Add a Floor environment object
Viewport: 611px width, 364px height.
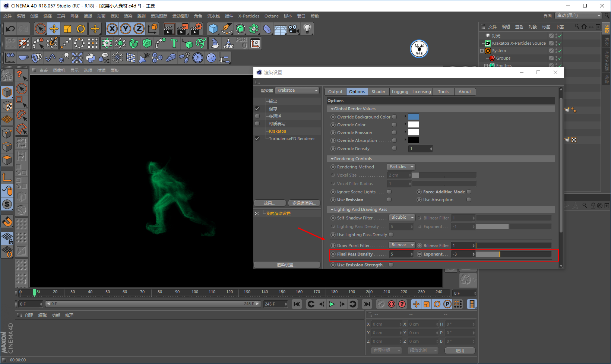[x=280, y=29]
